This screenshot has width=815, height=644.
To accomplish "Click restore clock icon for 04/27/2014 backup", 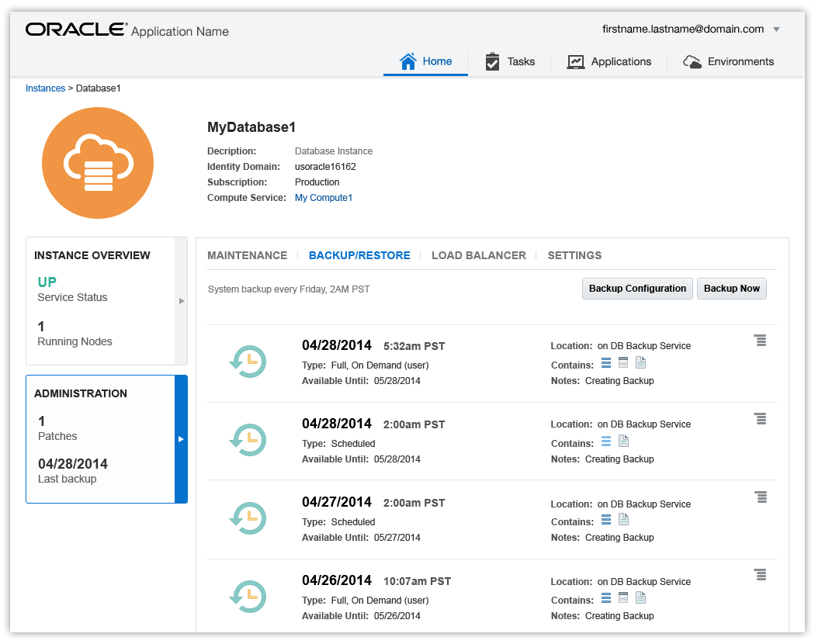I will (248, 518).
